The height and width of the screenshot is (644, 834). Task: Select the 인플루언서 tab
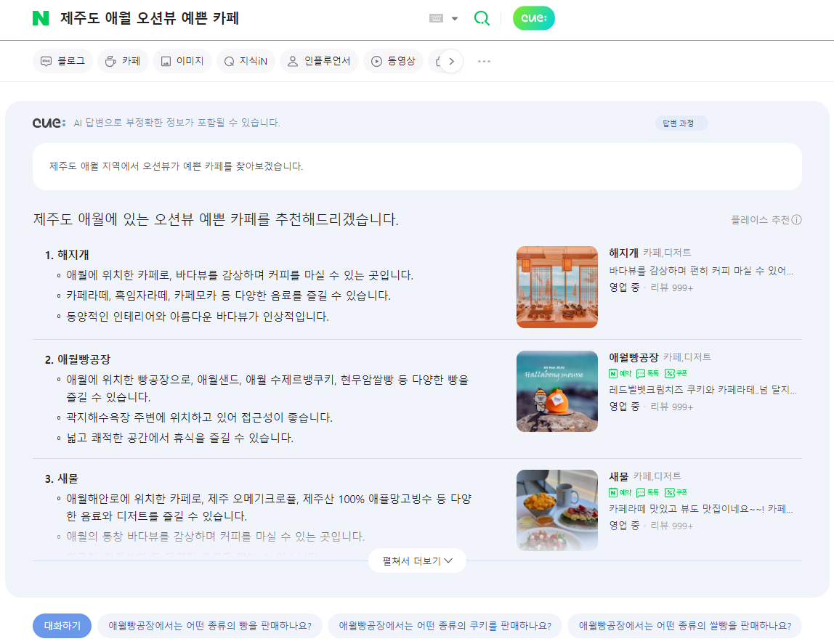pyautogui.click(x=319, y=61)
